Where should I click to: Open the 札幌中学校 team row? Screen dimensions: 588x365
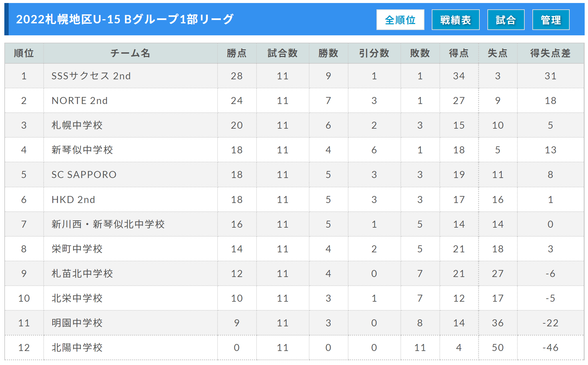click(77, 125)
